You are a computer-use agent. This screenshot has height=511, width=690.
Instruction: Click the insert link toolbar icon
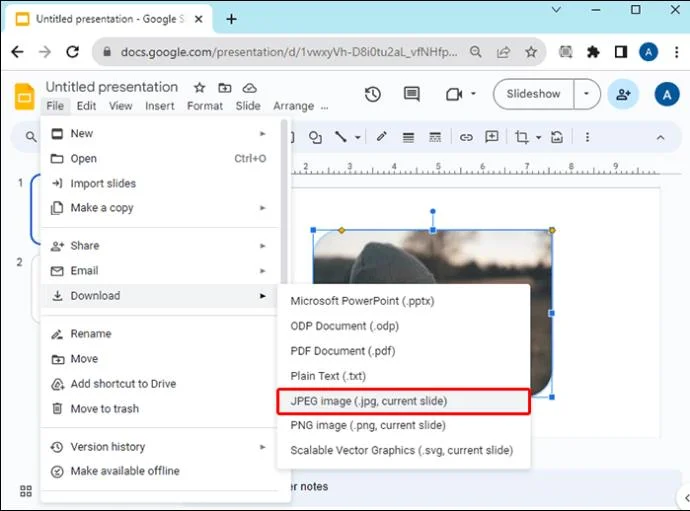coord(463,137)
